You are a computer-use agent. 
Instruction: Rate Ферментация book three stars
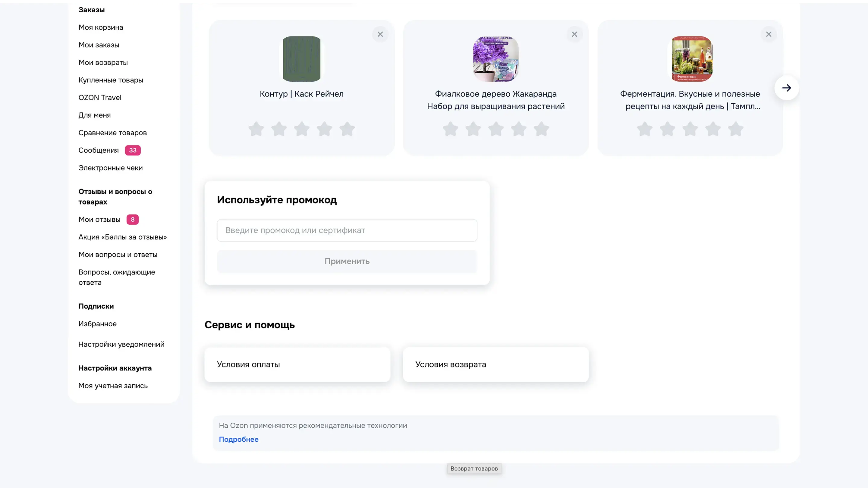690,129
